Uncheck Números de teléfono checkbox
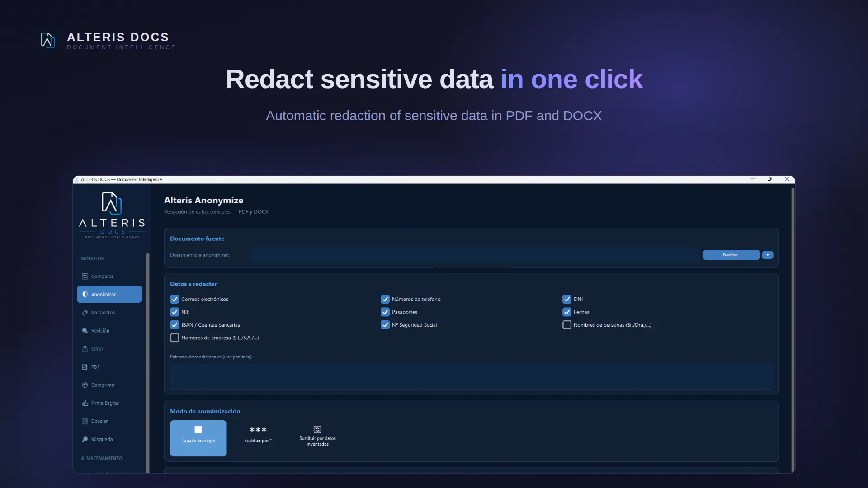 pos(385,299)
